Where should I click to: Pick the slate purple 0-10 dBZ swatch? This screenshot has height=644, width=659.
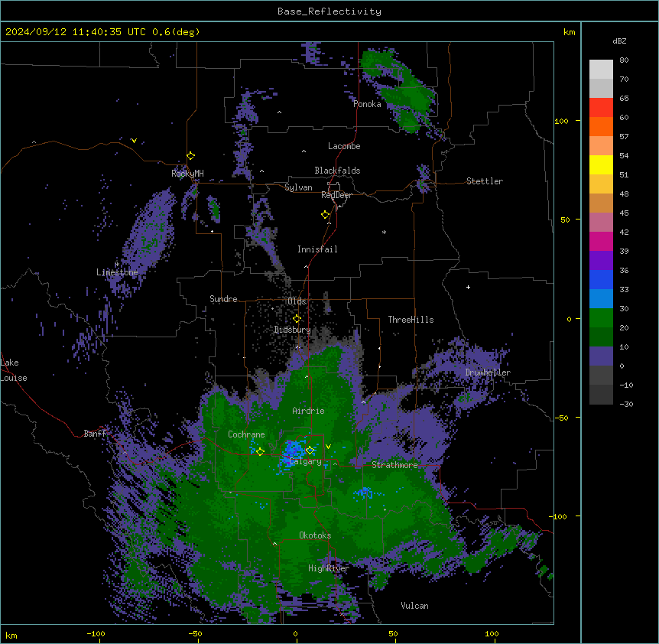[601, 356]
